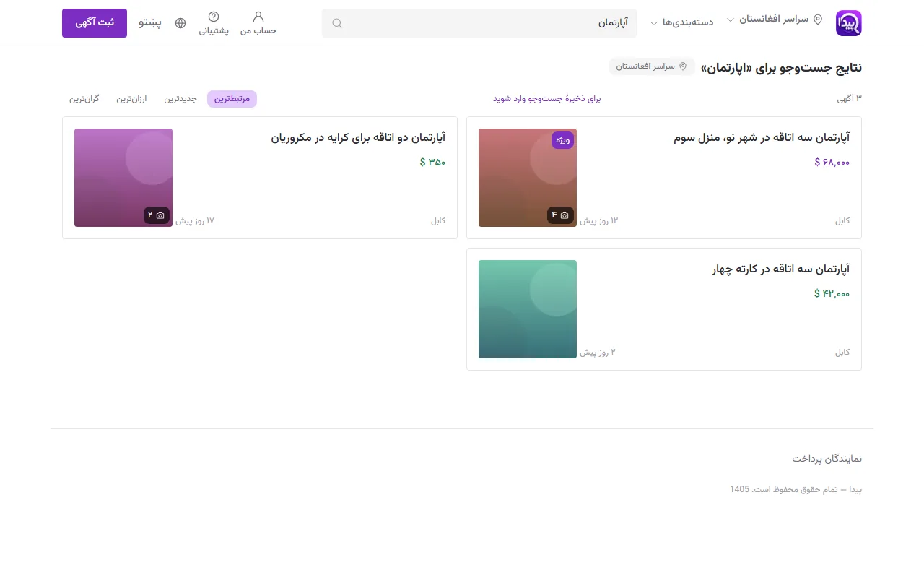Sort results by جدیدترین
This screenshot has height=578, width=924.
(180, 99)
